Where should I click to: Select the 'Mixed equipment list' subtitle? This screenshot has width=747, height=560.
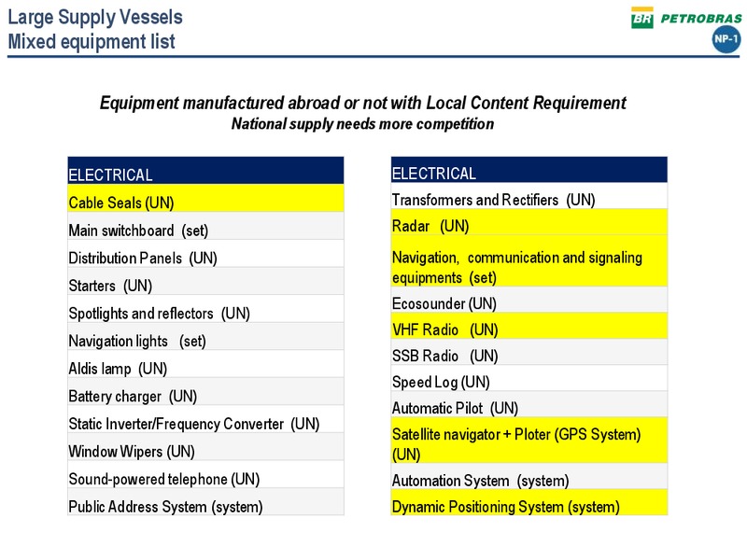pyautogui.click(x=92, y=41)
